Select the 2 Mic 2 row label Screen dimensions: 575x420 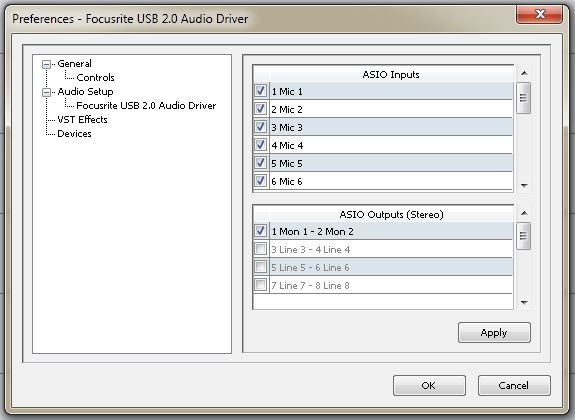tap(287, 109)
